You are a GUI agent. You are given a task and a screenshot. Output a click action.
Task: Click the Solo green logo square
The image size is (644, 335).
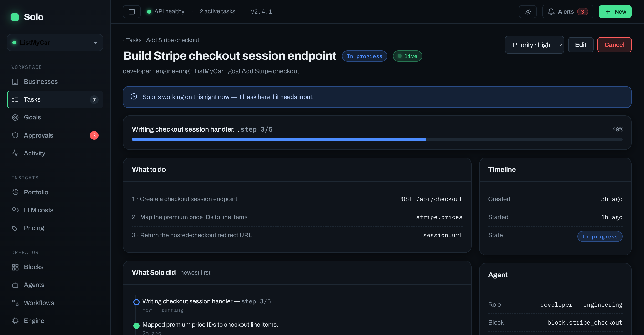[x=15, y=17]
